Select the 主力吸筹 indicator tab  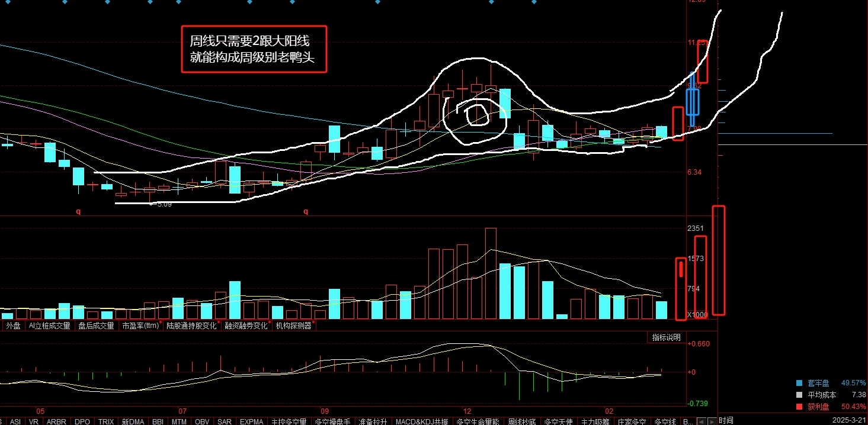point(594,421)
